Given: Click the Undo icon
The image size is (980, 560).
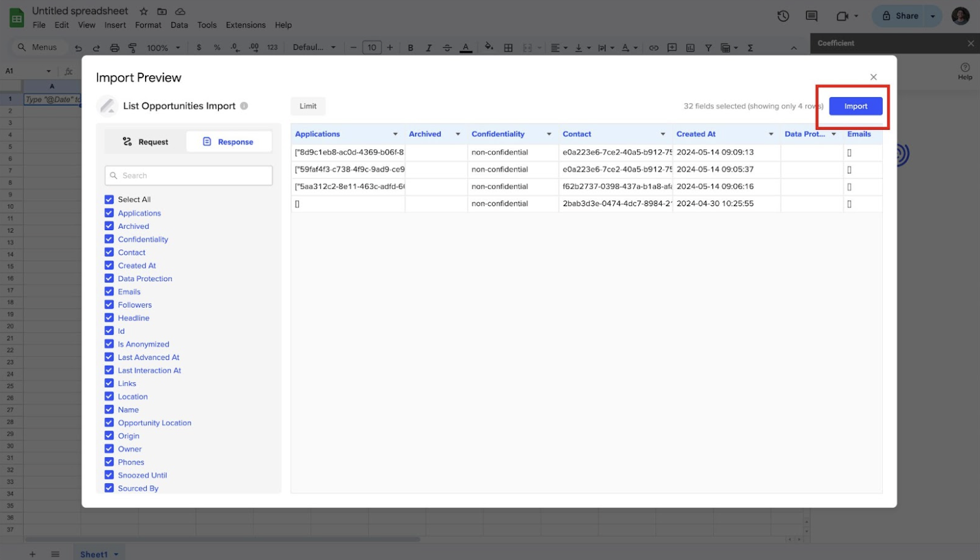Looking at the screenshot, I should tap(78, 48).
